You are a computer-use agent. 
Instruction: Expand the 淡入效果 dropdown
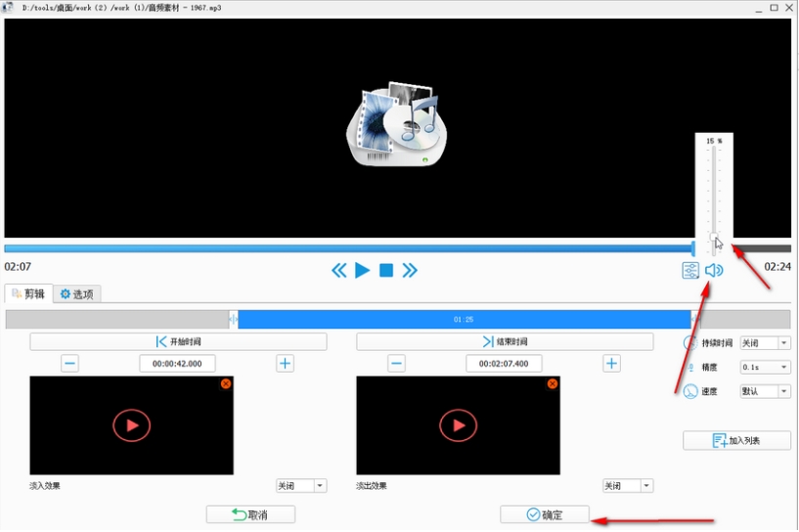[x=301, y=486]
